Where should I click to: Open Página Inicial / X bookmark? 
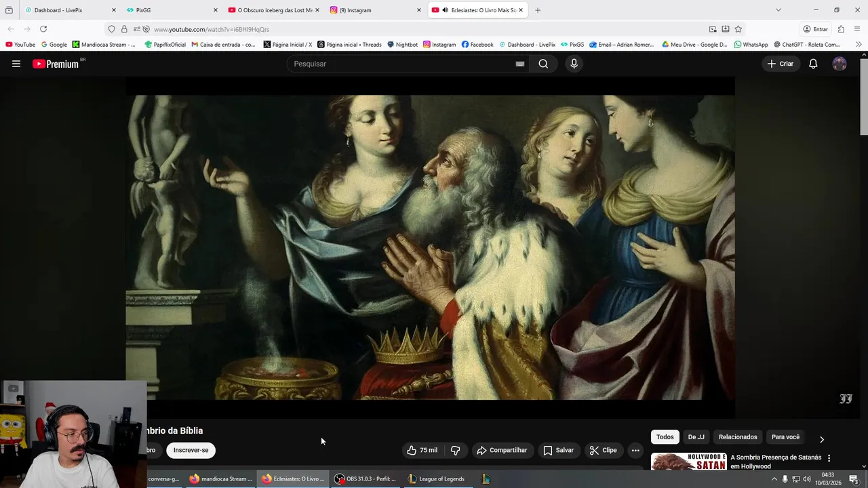point(288,45)
